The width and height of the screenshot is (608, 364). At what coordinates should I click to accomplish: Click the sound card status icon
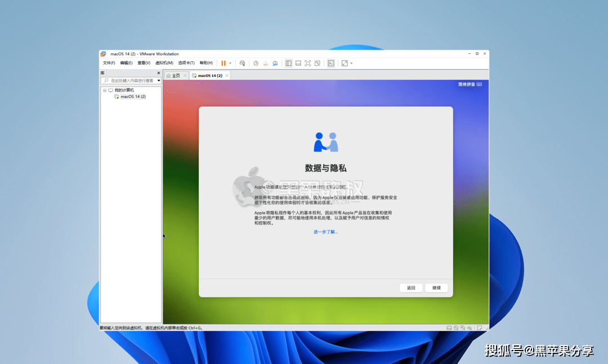pyautogui.click(x=469, y=328)
